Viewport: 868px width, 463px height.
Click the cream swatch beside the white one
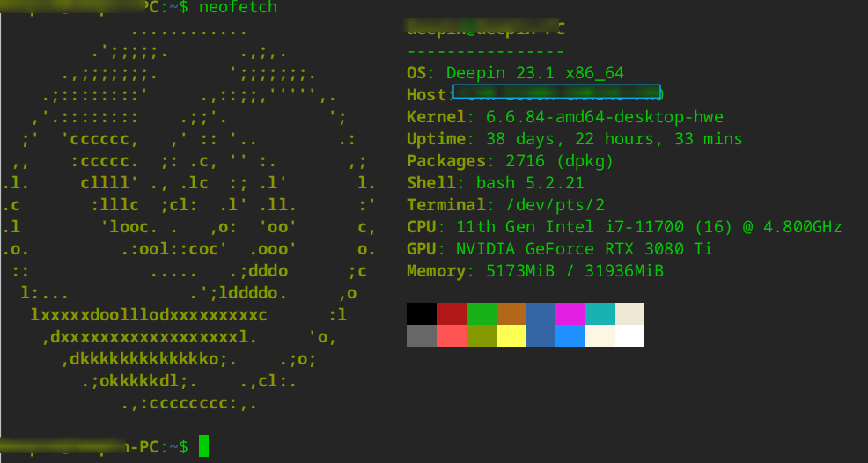coord(600,335)
